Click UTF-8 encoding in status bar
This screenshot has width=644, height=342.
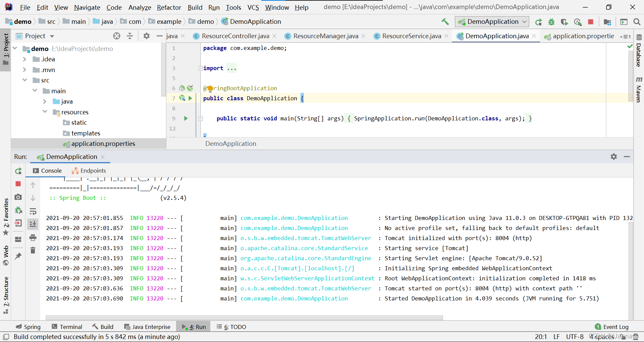coord(575,337)
